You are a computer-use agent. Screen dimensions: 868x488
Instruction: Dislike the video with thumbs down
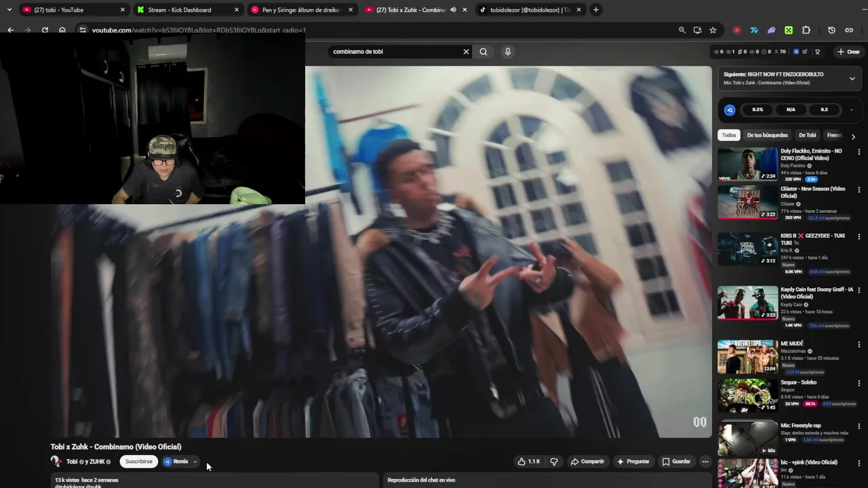[x=554, y=462]
